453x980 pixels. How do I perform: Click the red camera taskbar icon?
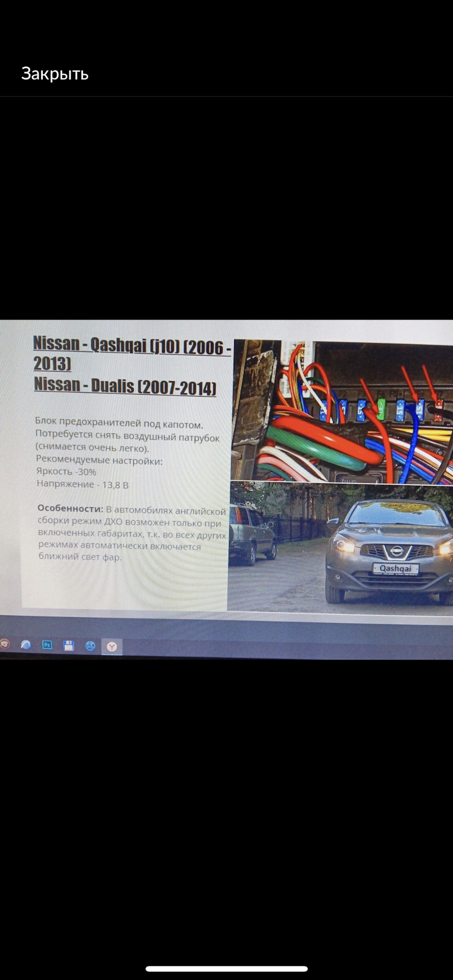(x=5, y=644)
